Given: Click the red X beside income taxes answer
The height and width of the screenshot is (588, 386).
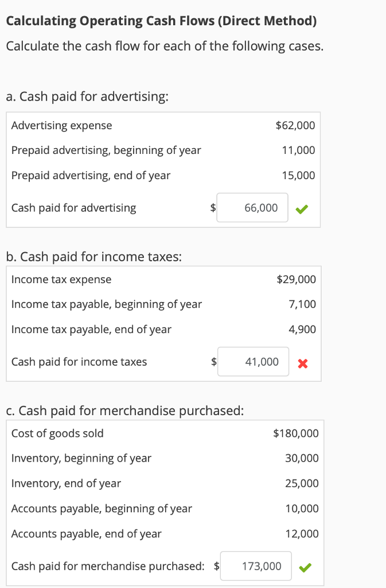Looking at the screenshot, I should 303,362.
